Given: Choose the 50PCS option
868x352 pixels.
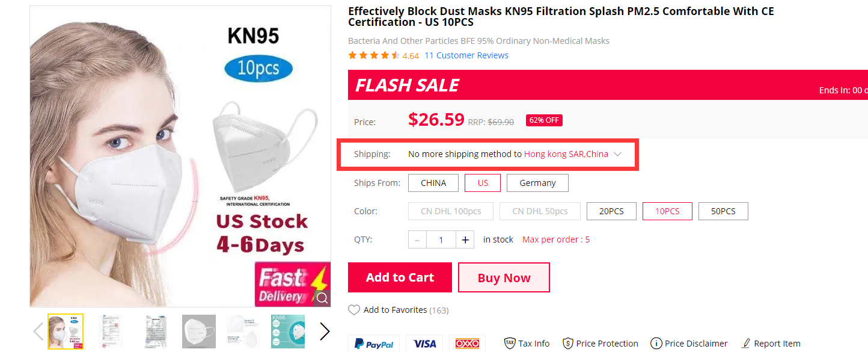Looking at the screenshot, I should coord(723,211).
